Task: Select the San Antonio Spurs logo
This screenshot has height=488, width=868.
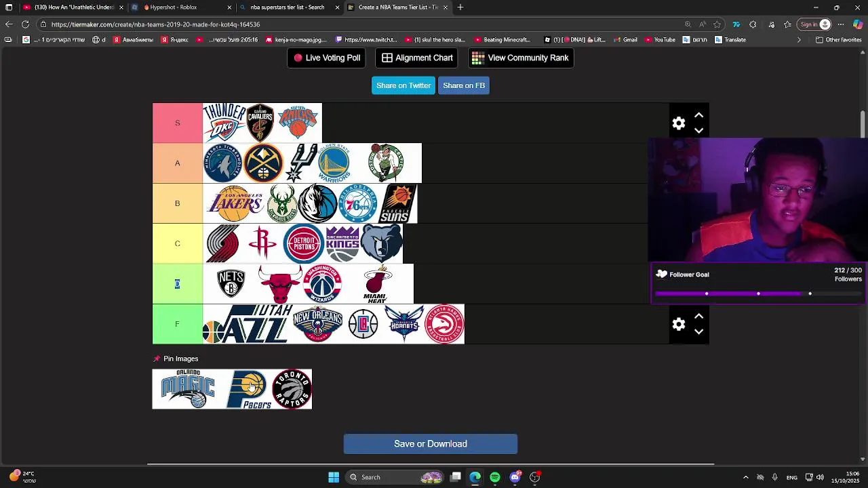Action: 301,163
